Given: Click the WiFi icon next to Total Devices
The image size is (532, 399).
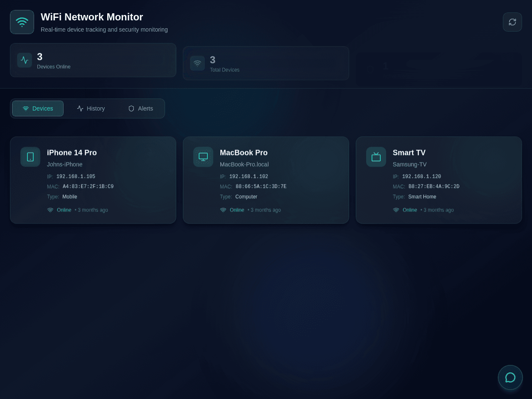Looking at the screenshot, I should [x=197, y=63].
